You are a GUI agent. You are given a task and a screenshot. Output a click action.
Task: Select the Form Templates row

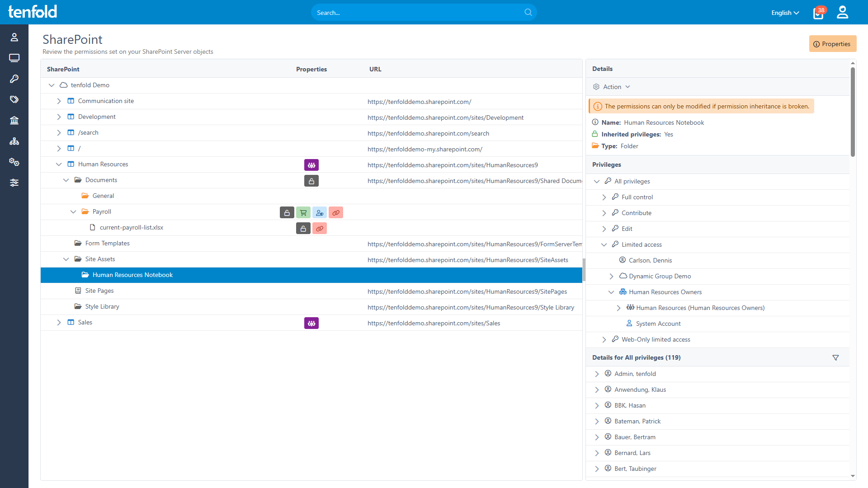coord(311,243)
